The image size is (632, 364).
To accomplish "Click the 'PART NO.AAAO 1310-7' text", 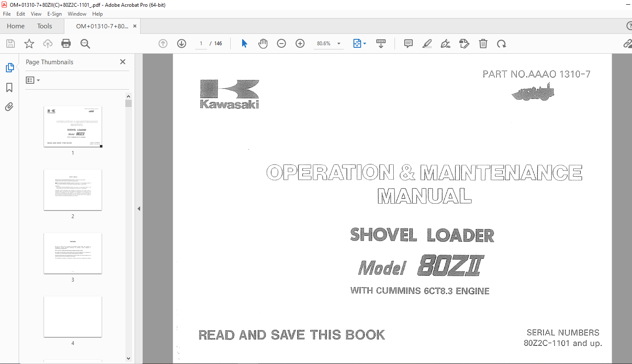I will (x=536, y=74).
